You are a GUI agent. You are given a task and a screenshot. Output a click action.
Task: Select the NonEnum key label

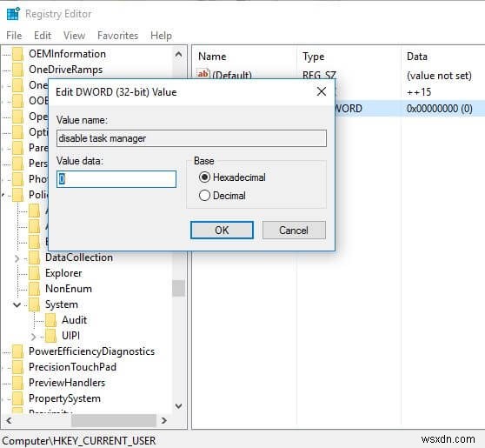coord(69,289)
